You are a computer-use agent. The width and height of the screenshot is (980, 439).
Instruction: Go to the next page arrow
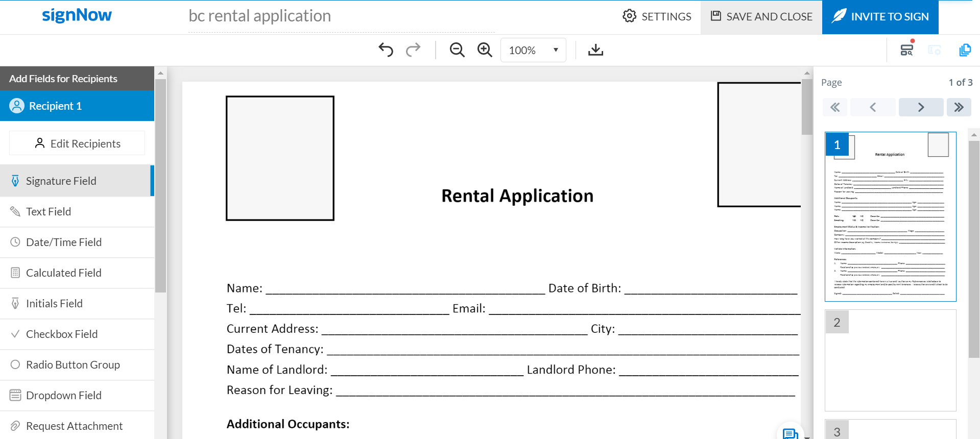[x=921, y=107]
